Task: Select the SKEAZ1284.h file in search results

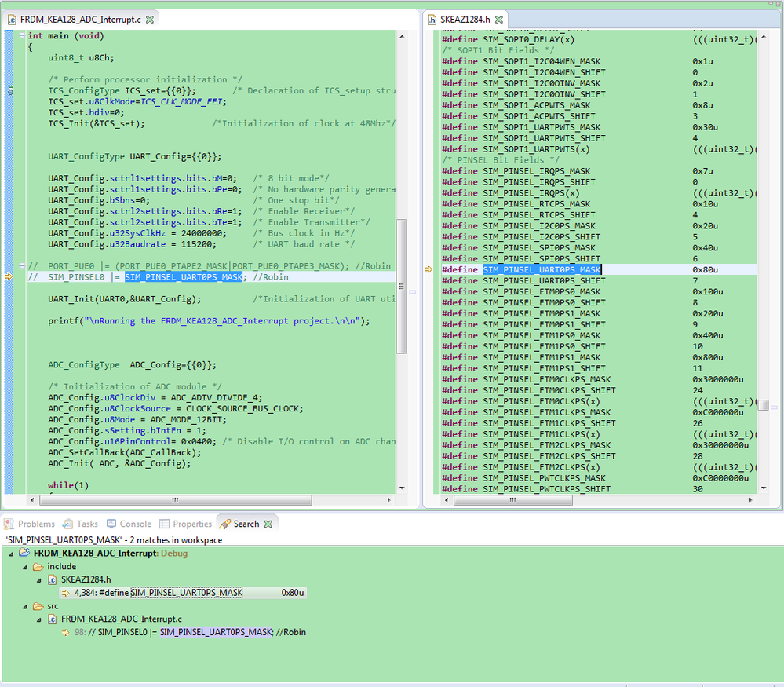Action: point(86,579)
